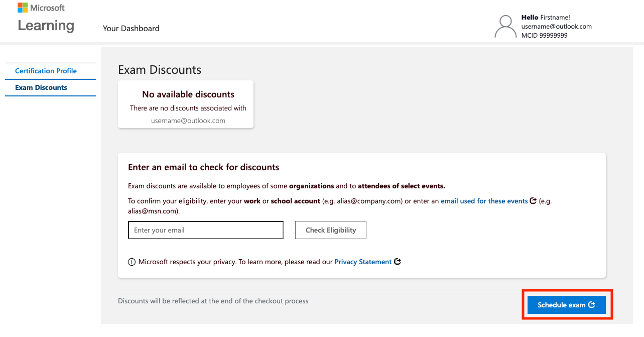Viewport: 644px width, 337px height.
Task: Click the Check Eligibility button
Action: (331, 230)
